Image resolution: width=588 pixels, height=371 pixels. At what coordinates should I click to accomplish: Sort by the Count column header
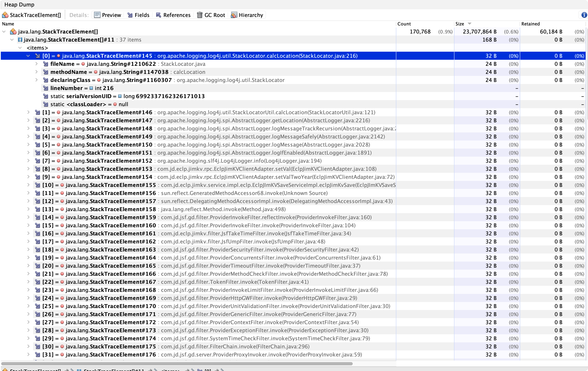click(404, 24)
